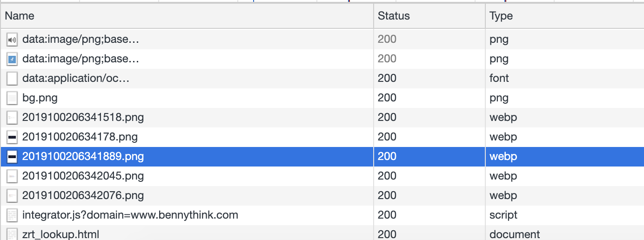644x240 pixels.
Task: Click thumbnail icon of selected 2019100206341889.png
Action: tap(12, 157)
